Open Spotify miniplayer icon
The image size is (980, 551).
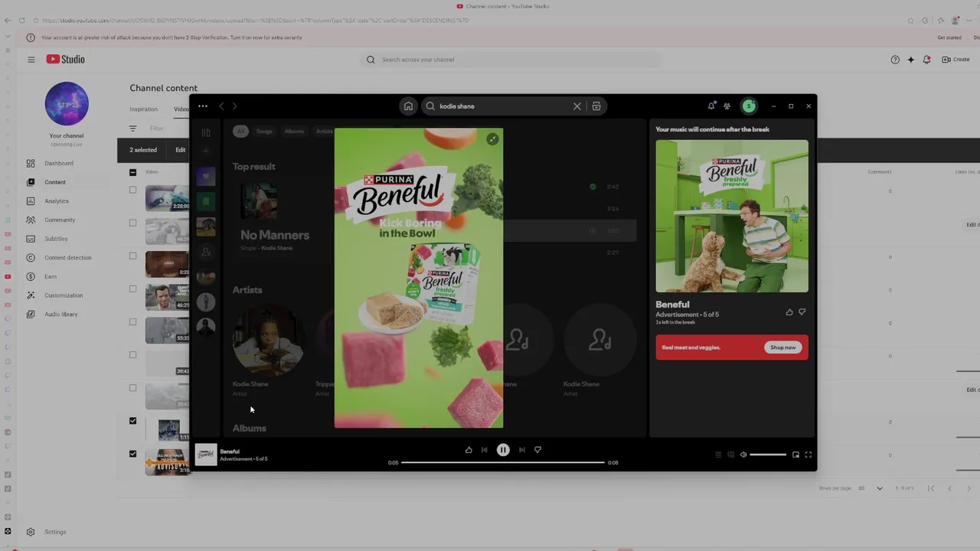(x=795, y=455)
